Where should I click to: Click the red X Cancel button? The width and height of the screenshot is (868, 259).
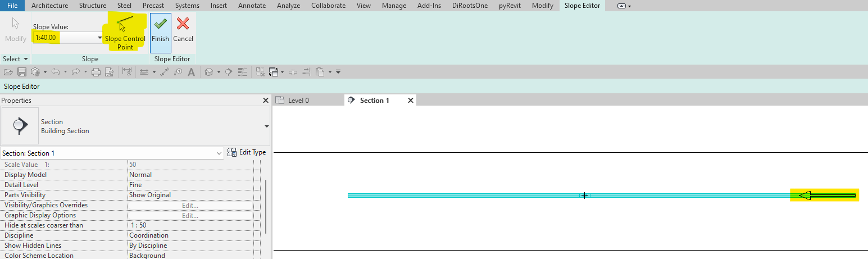tap(183, 30)
